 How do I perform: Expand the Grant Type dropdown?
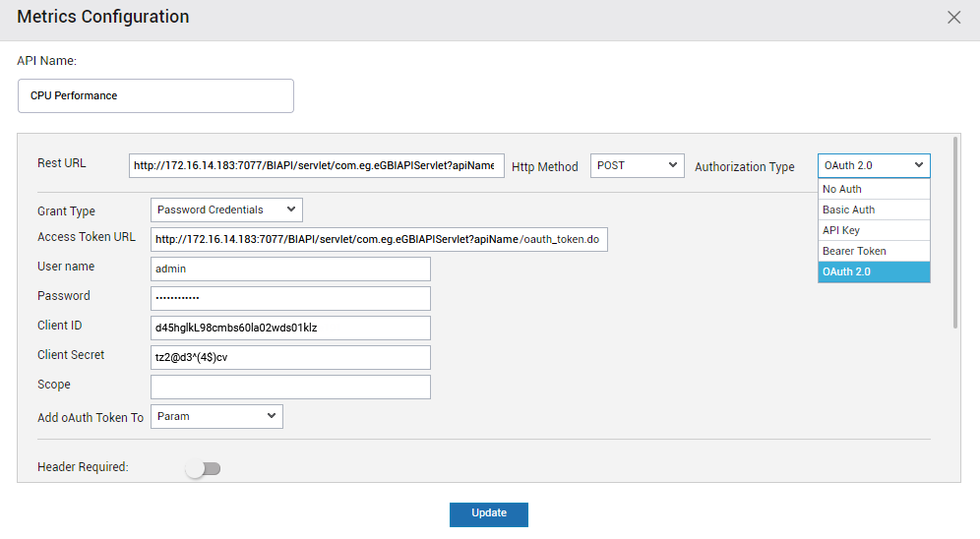point(226,210)
